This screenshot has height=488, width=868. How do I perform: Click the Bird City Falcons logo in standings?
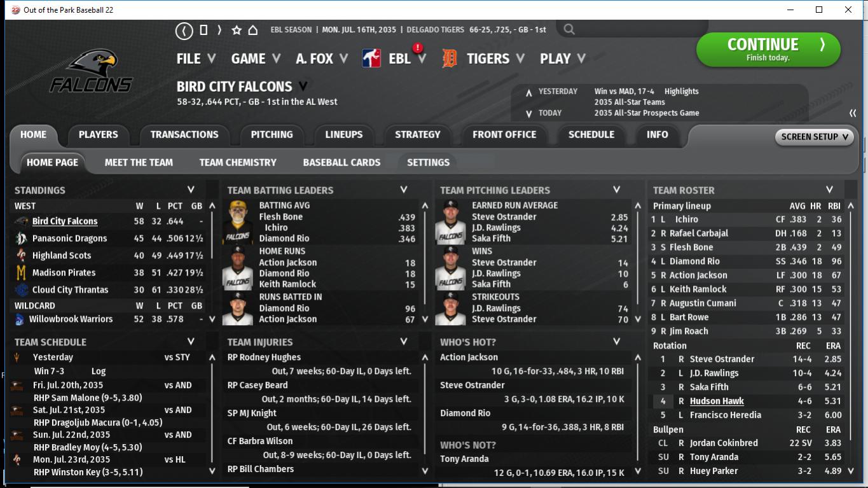(21, 221)
